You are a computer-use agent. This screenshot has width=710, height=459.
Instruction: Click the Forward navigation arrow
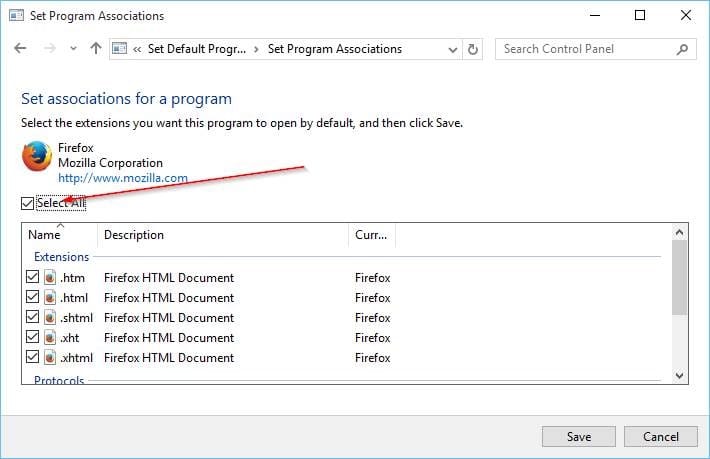(x=49, y=48)
